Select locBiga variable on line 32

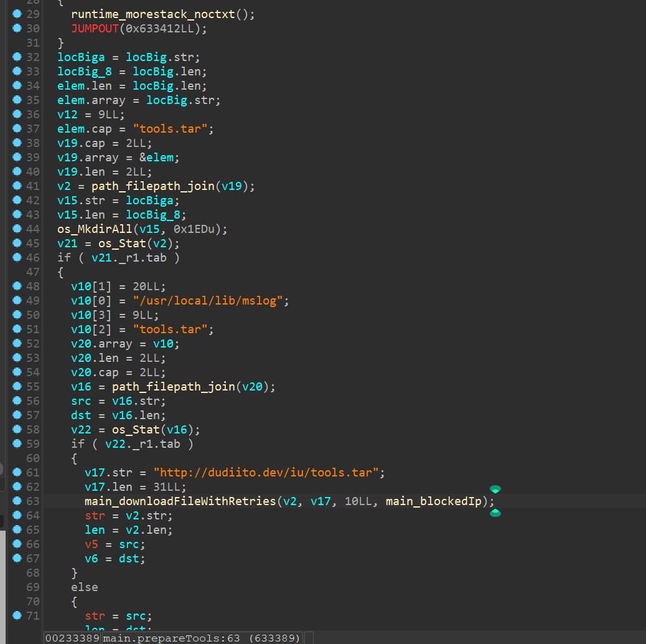point(81,57)
